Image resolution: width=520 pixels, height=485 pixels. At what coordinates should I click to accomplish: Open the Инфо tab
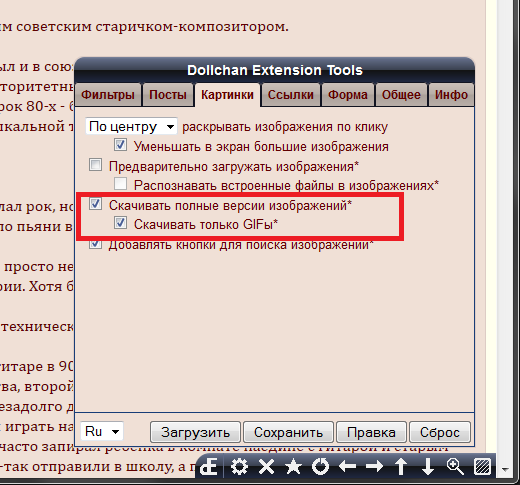tap(451, 95)
